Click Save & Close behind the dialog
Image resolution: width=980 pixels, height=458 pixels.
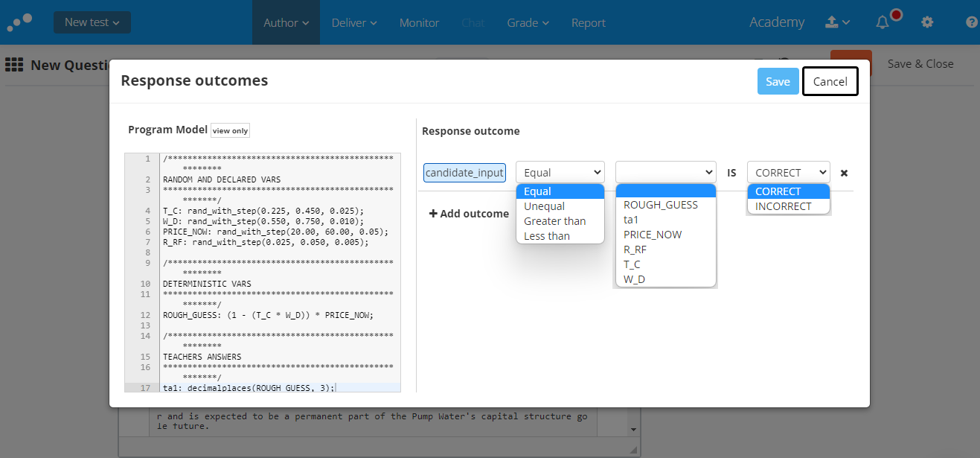pyautogui.click(x=920, y=64)
